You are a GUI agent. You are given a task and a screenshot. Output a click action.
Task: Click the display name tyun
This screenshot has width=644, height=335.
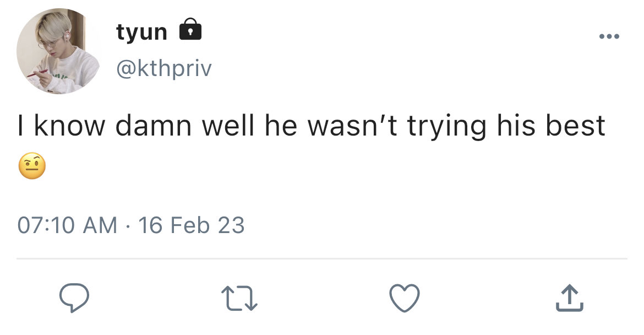pos(141,31)
